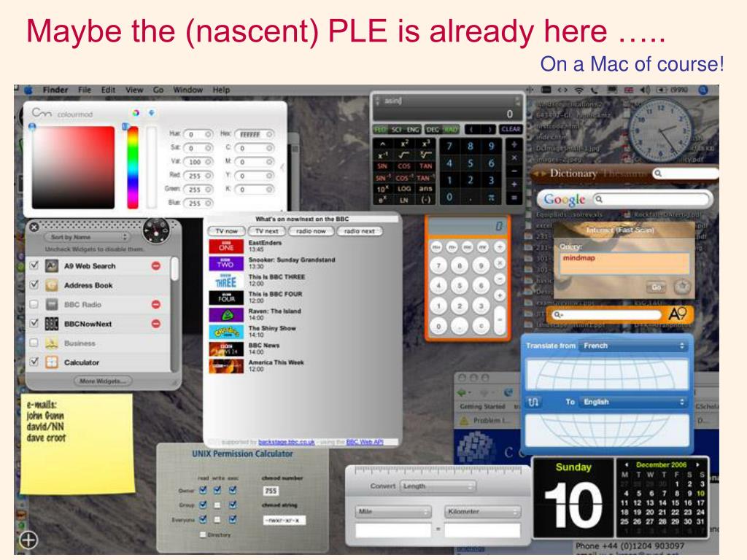
Task: Click the Google search field
Action: pyautogui.click(x=651, y=199)
